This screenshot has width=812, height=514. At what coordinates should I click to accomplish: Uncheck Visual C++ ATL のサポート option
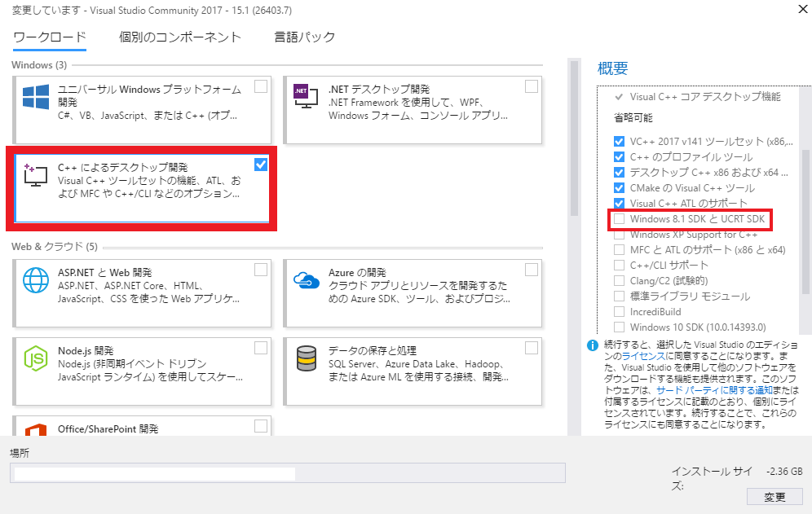pos(619,203)
